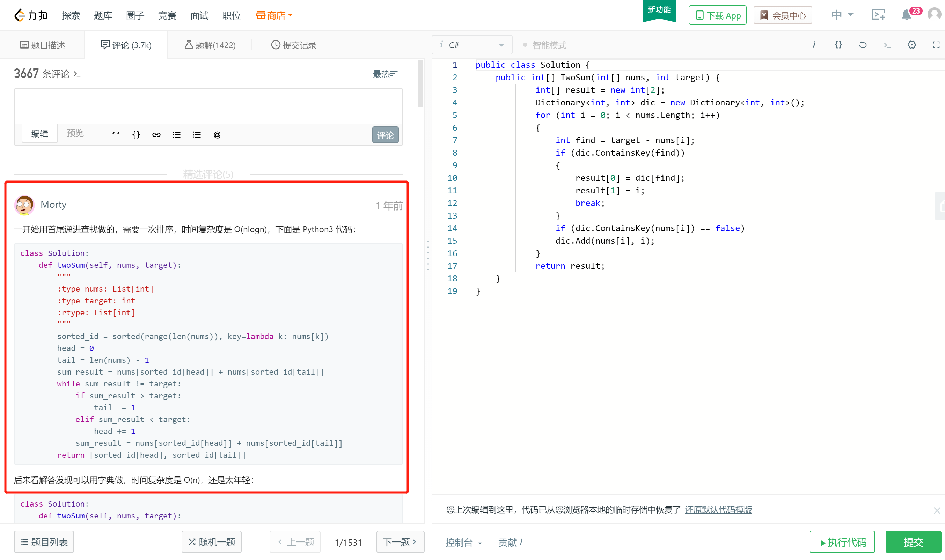Open the C# language dropdown
945x560 pixels.
pyautogui.click(x=472, y=45)
